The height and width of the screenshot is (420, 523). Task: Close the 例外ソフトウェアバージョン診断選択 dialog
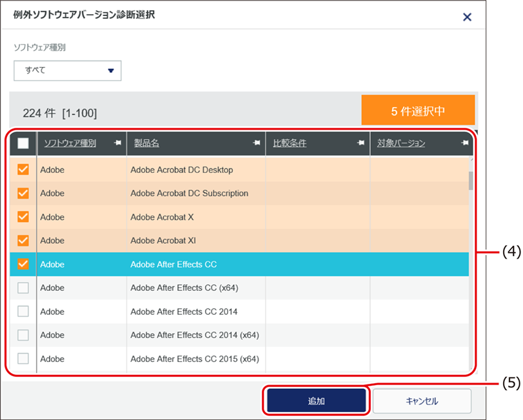[467, 17]
